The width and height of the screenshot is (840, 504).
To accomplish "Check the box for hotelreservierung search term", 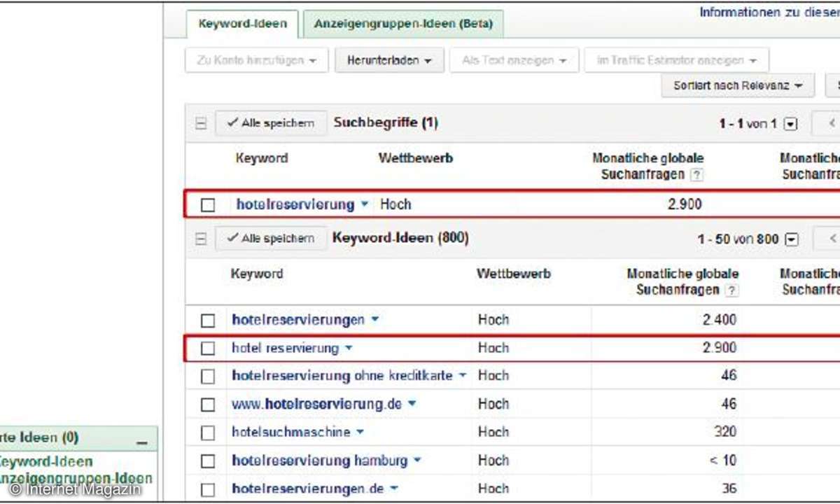I will 208,205.
